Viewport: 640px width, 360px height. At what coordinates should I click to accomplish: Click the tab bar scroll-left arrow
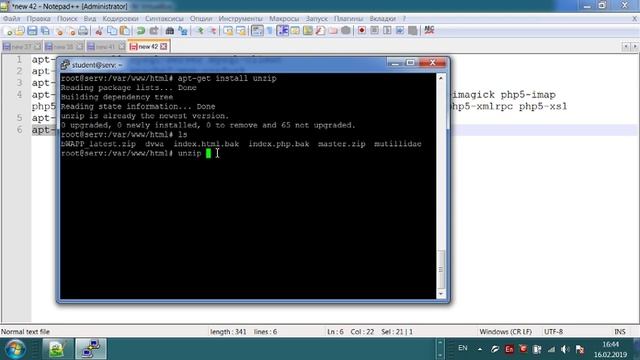(x=625, y=47)
